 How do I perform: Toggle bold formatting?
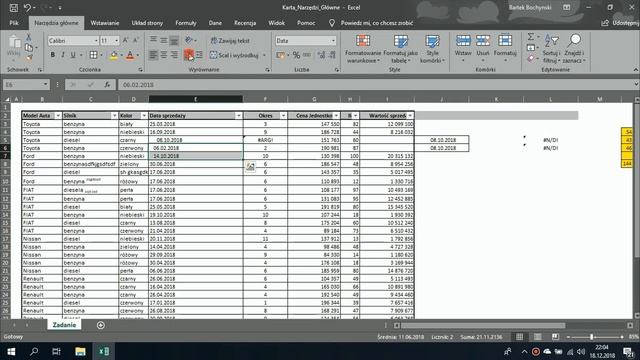53,55
